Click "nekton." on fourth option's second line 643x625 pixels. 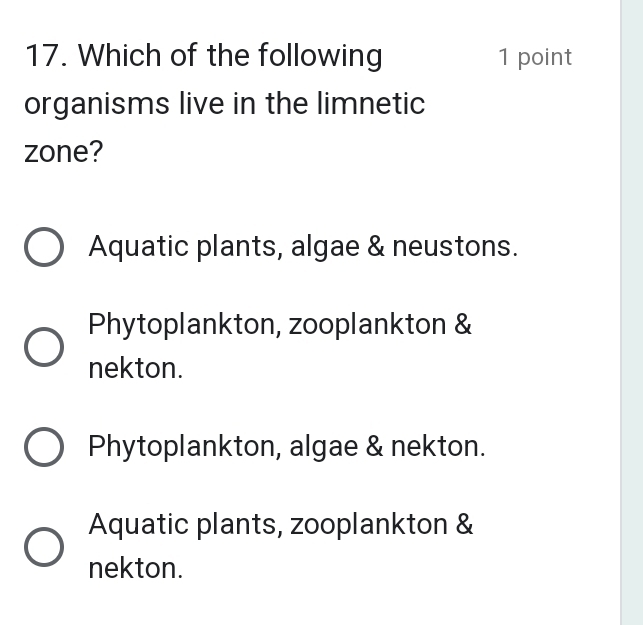coord(136,569)
